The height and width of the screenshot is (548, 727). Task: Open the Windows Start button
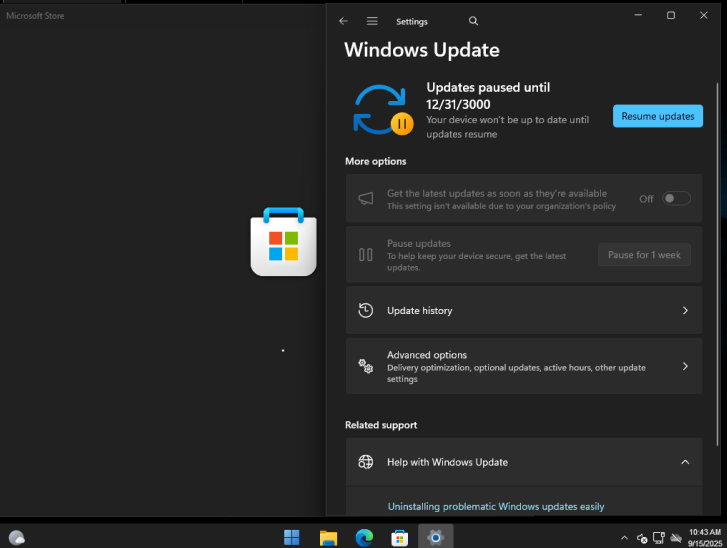point(292,538)
